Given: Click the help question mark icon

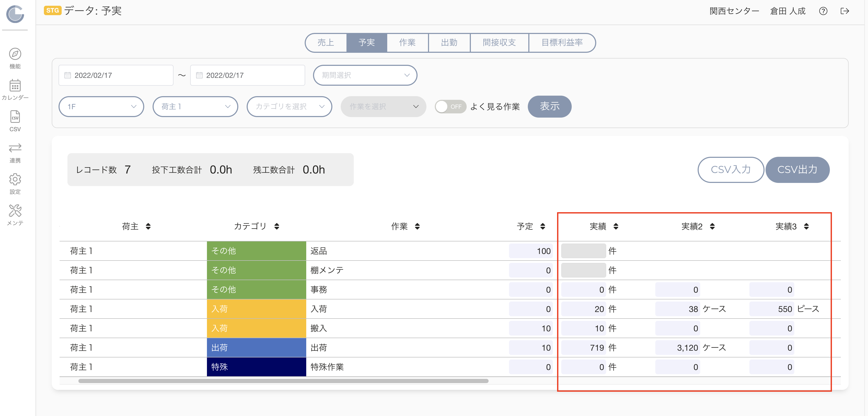Looking at the screenshot, I should click(x=823, y=11).
